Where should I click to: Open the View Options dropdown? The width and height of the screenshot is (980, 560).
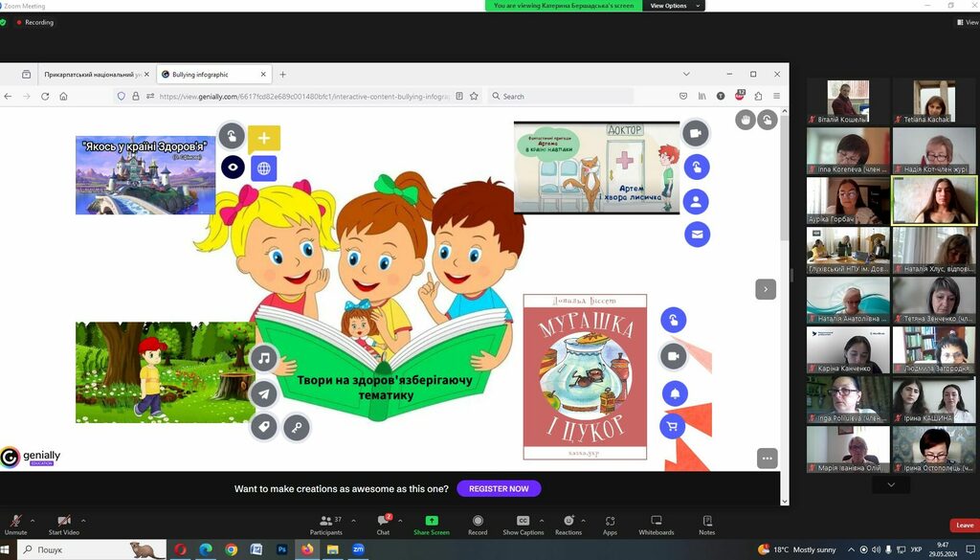[674, 6]
